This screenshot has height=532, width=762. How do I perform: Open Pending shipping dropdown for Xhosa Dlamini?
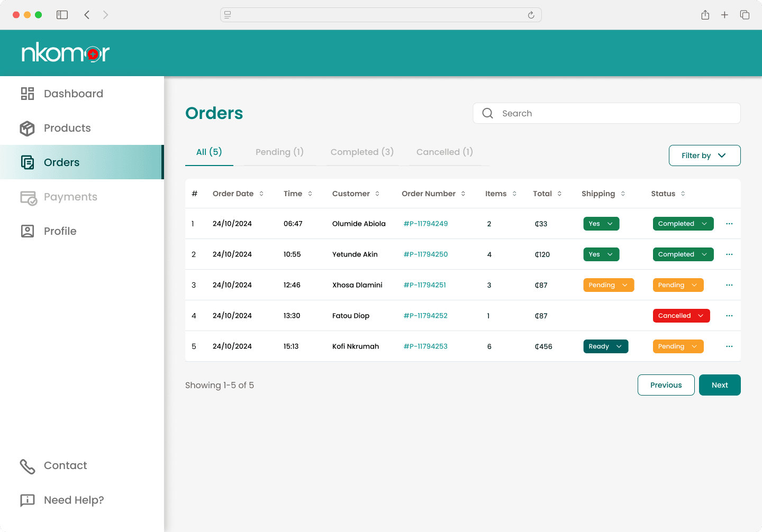(x=609, y=285)
